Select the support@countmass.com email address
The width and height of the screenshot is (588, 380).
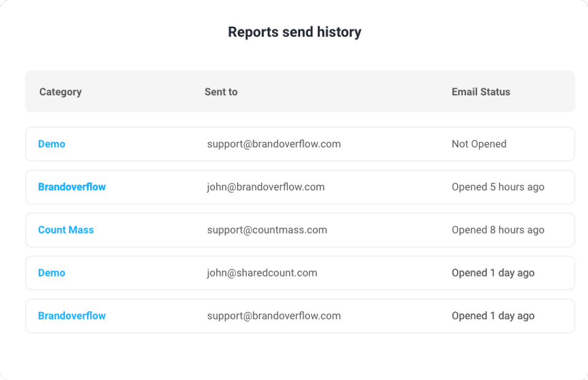[x=267, y=230]
